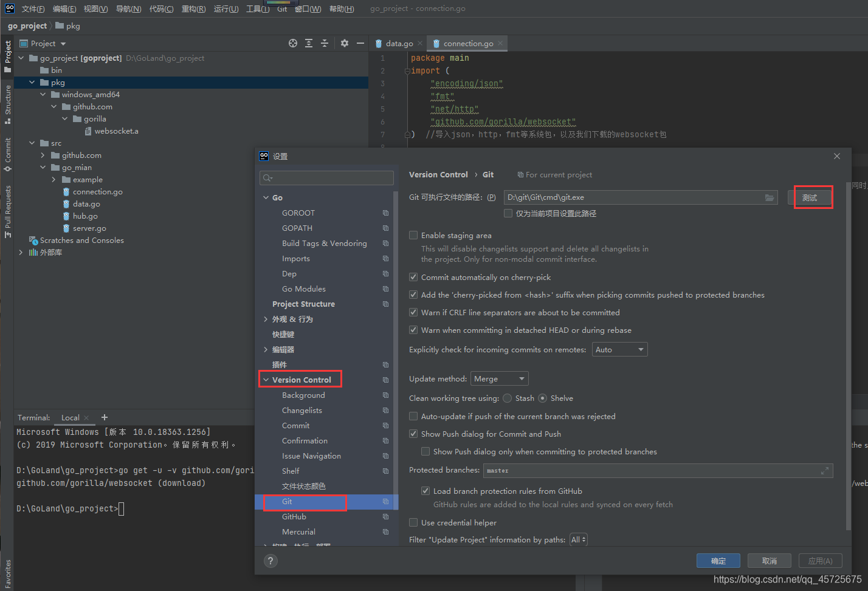Open the Project tool window from the sidebar
Image resolution: width=868 pixels, height=591 pixels.
click(7, 56)
